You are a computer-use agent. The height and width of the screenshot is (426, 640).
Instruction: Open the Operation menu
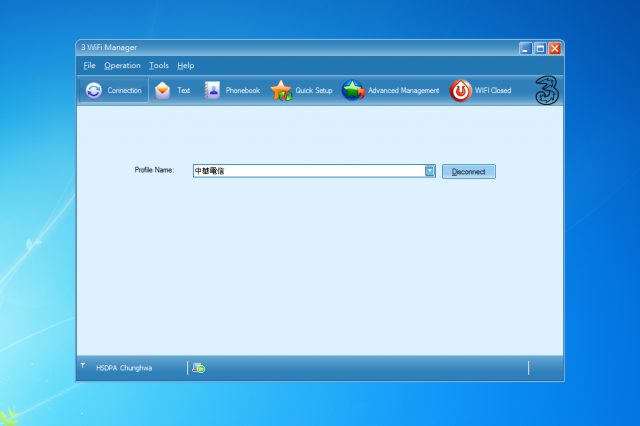122,65
